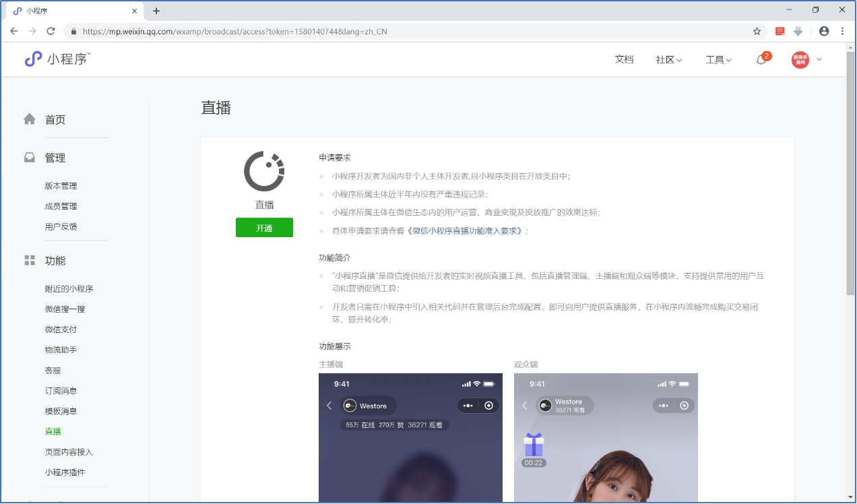The width and height of the screenshot is (857, 504).
Task: Open 附近的小程序 in sidebar
Action: click(69, 289)
